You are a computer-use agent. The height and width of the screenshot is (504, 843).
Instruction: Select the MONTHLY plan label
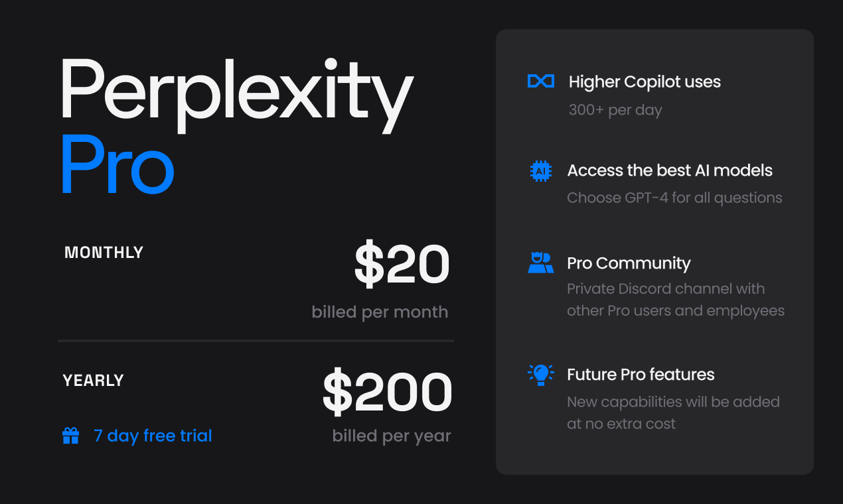click(104, 253)
